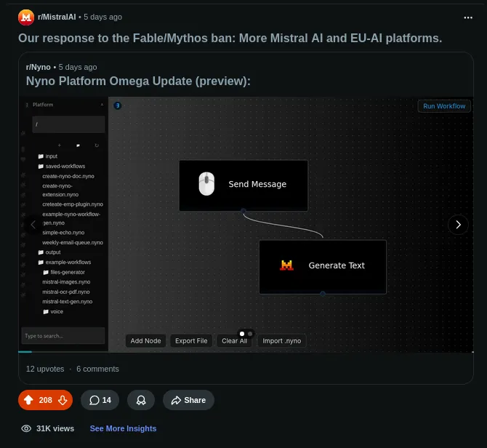This screenshot has width=487, height=448.
Task: Go to the previous gallery image
Action: click(33, 224)
